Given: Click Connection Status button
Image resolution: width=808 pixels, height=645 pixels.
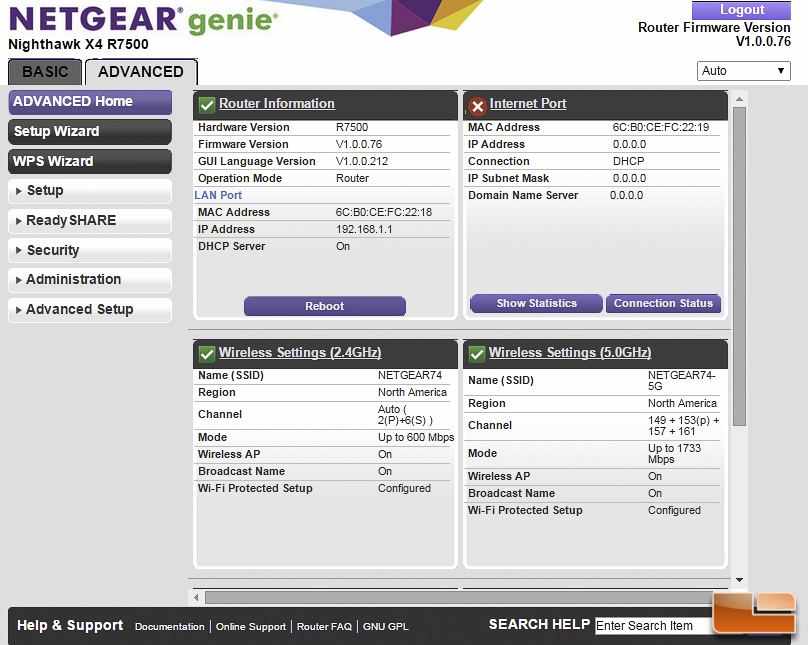Looking at the screenshot, I should (663, 303).
